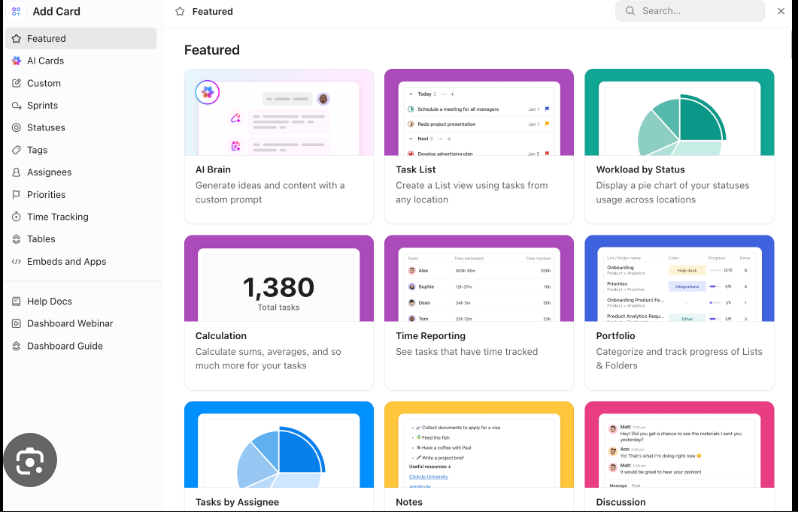Click the Custom pencil icon

16,83
